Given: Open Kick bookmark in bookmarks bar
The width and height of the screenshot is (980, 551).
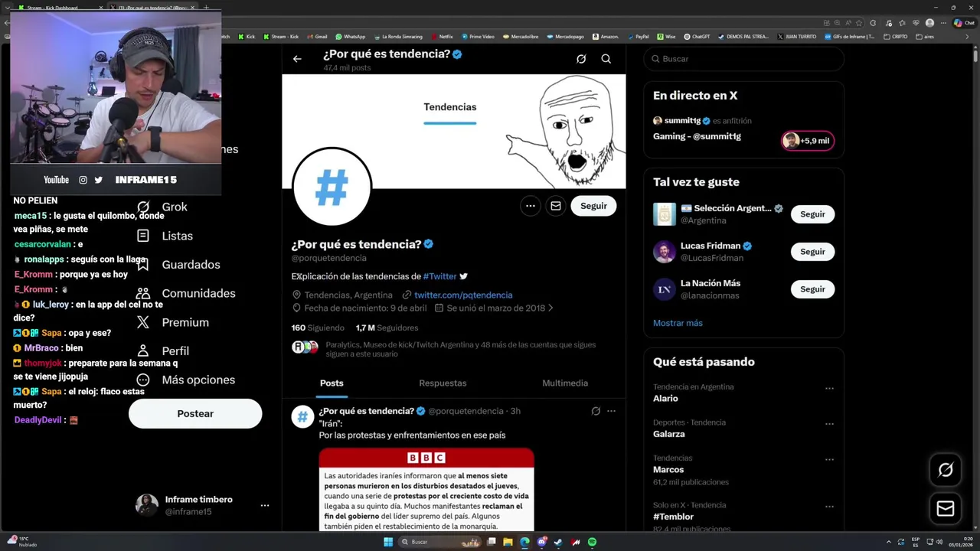Looking at the screenshot, I should pyautogui.click(x=247, y=36).
